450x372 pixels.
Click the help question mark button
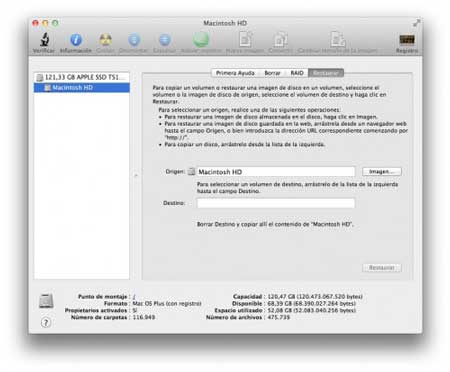click(46, 322)
